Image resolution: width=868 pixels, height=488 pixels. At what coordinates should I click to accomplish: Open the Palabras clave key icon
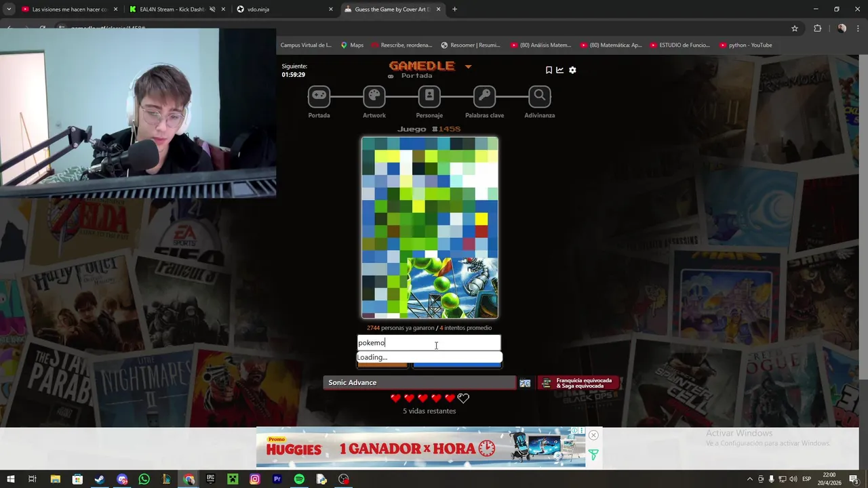[x=484, y=96]
